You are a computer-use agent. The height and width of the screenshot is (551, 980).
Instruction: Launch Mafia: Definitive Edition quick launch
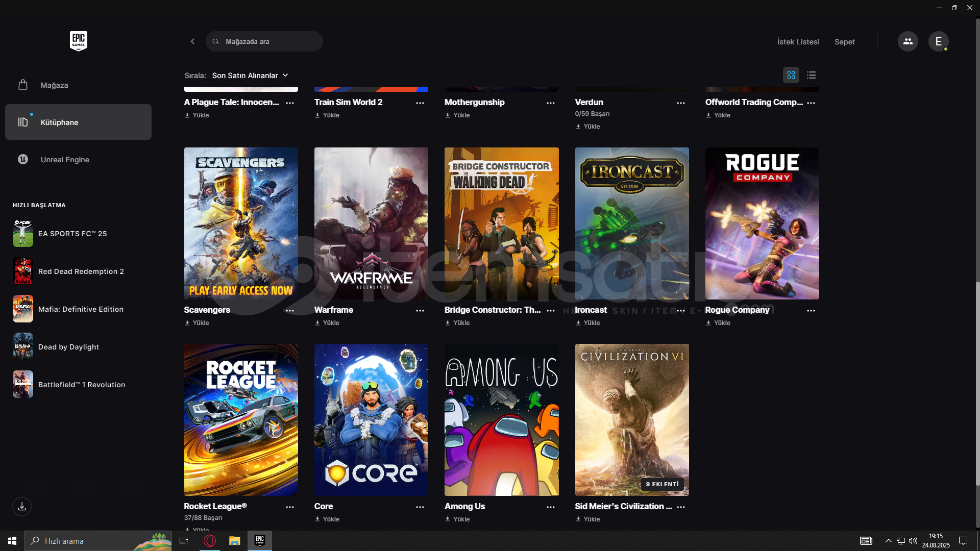pos(78,309)
